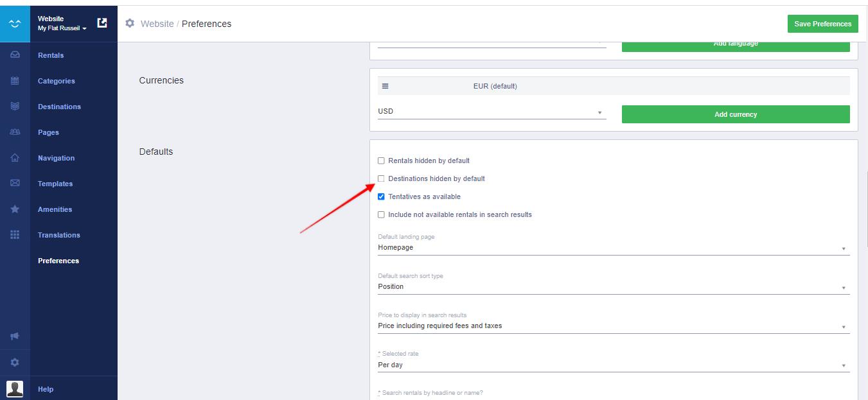Image resolution: width=868 pixels, height=400 pixels.
Task: Open the envelope mail icon in sidebar
Action: click(x=15, y=184)
